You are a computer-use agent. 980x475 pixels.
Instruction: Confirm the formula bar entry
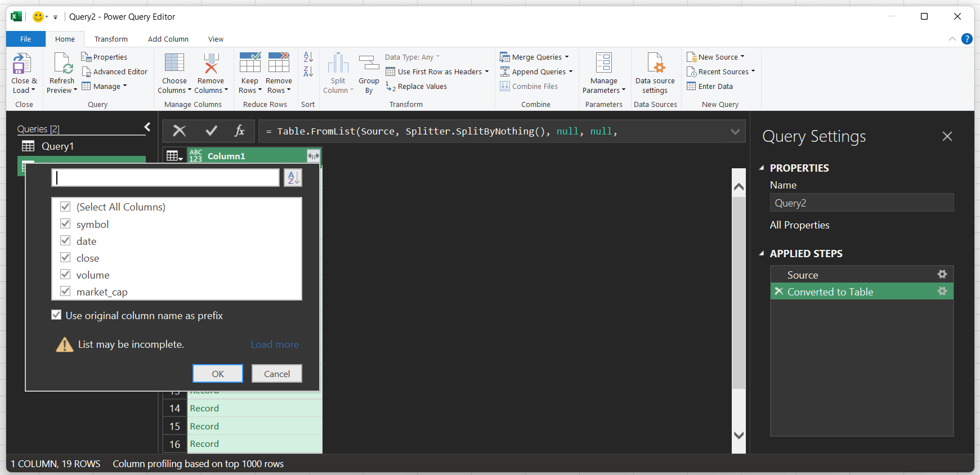coord(212,131)
